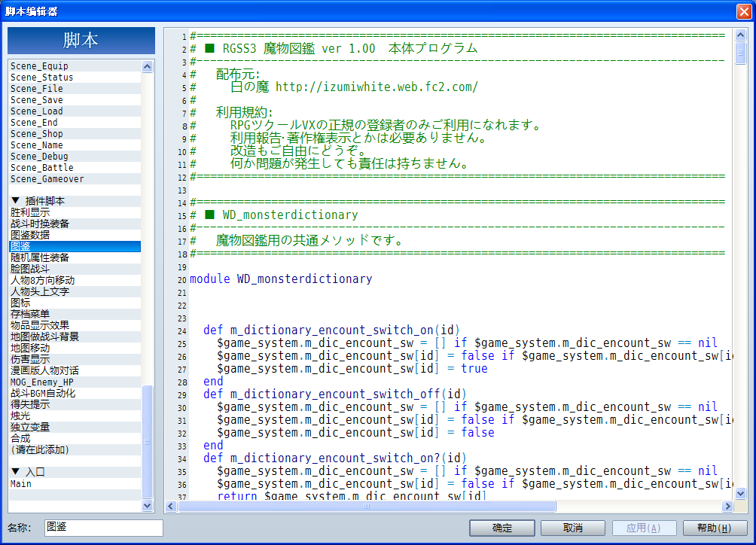The width and height of the screenshot is (756, 545).
Task: Click code editor scroll left arrow
Action: tap(171, 506)
